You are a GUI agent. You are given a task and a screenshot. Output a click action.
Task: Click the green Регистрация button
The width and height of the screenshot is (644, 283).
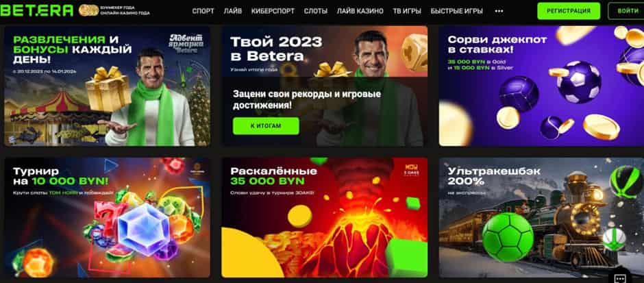click(x=569, y=11)
